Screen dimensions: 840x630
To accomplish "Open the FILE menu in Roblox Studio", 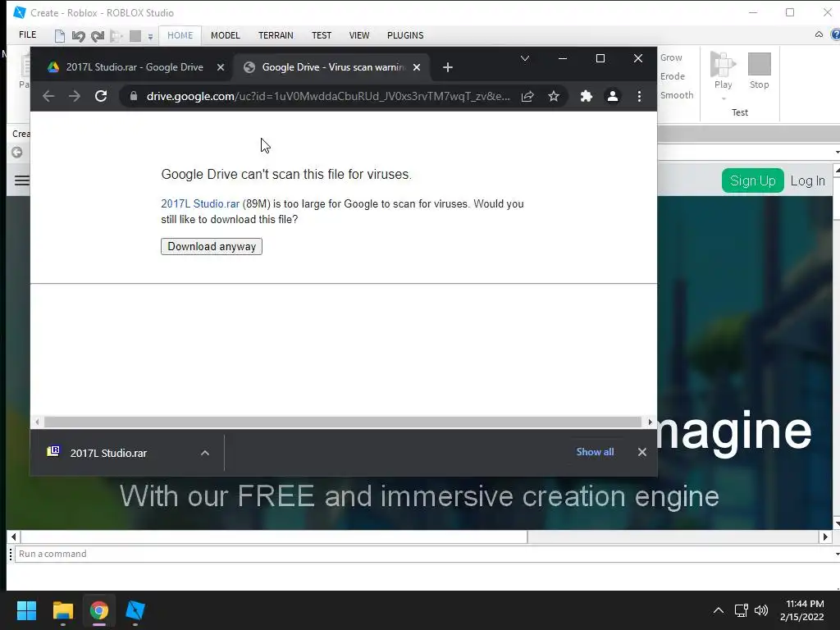I will [x=27, y=34].
